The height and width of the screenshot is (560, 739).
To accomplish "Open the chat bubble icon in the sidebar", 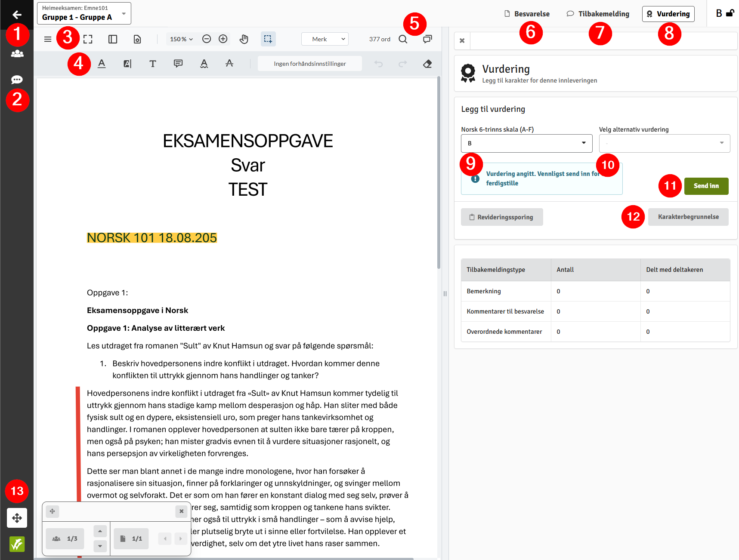I will coord(17,80).
